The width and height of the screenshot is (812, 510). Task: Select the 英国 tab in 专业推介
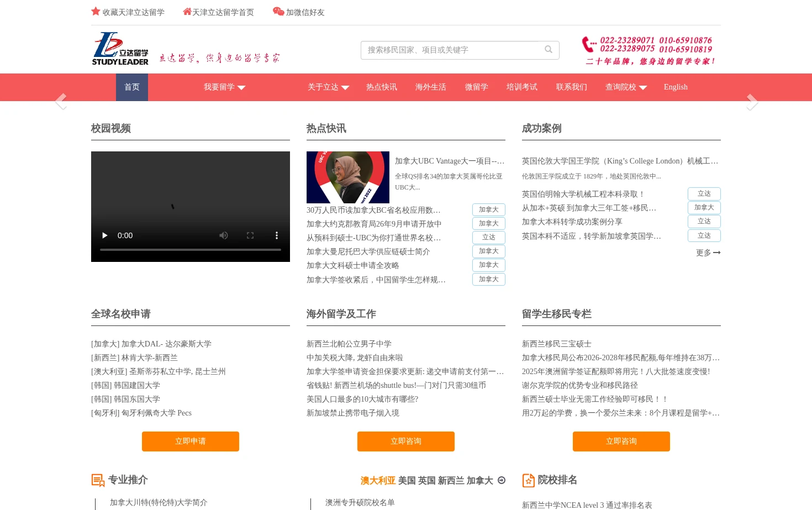(x=427, y=481)
